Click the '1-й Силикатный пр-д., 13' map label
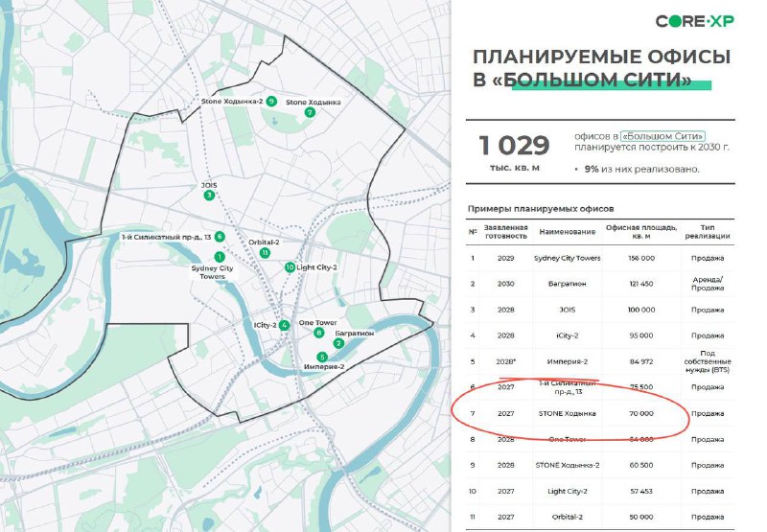Viewport: 767px width, 532px height. pos(166,237)
